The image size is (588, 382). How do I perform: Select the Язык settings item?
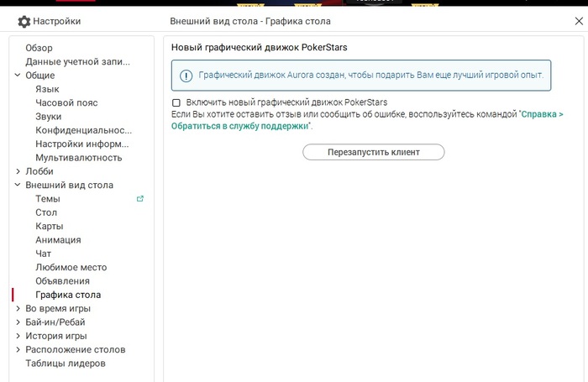point(47,89)
